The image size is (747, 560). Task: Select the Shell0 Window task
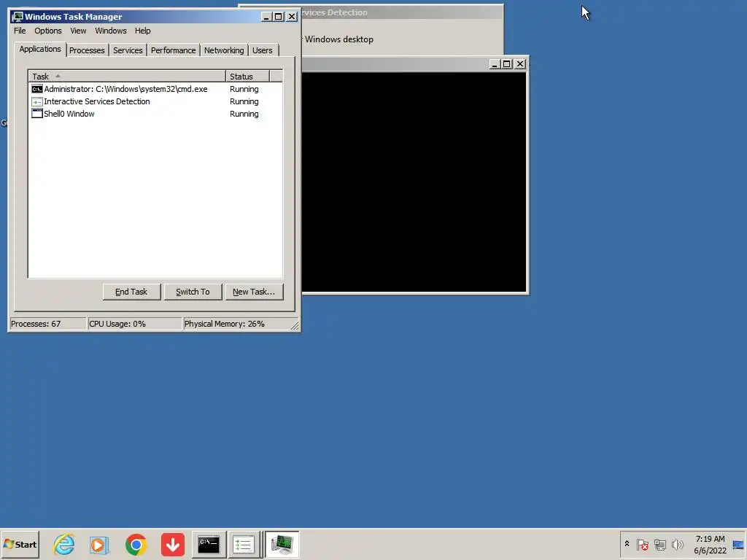(x=69, y=114)
